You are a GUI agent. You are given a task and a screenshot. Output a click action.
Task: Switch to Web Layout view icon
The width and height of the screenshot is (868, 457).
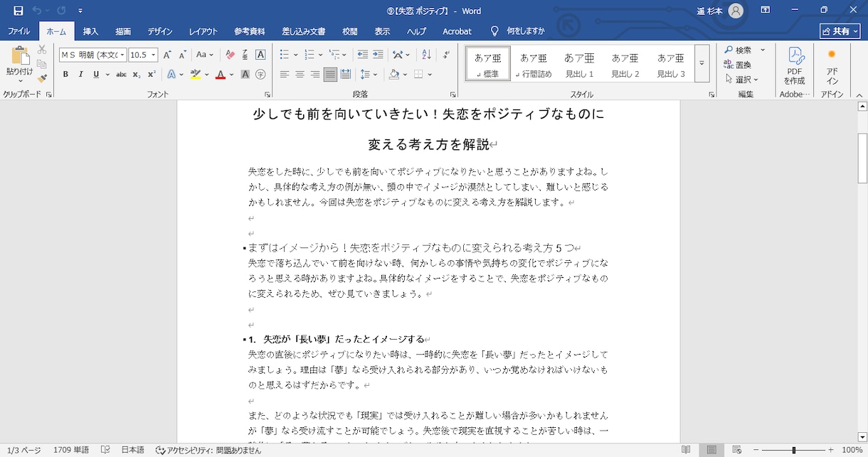click(x=737, y=450)
